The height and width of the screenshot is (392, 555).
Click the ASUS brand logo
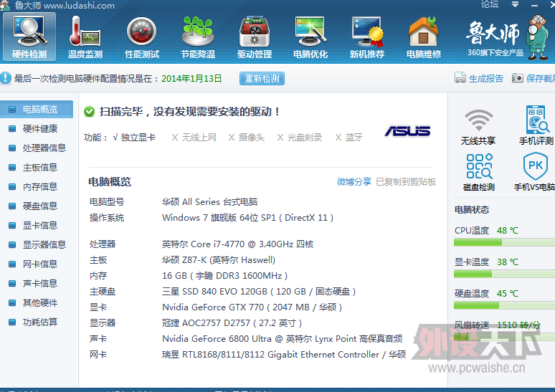point(407,131)
